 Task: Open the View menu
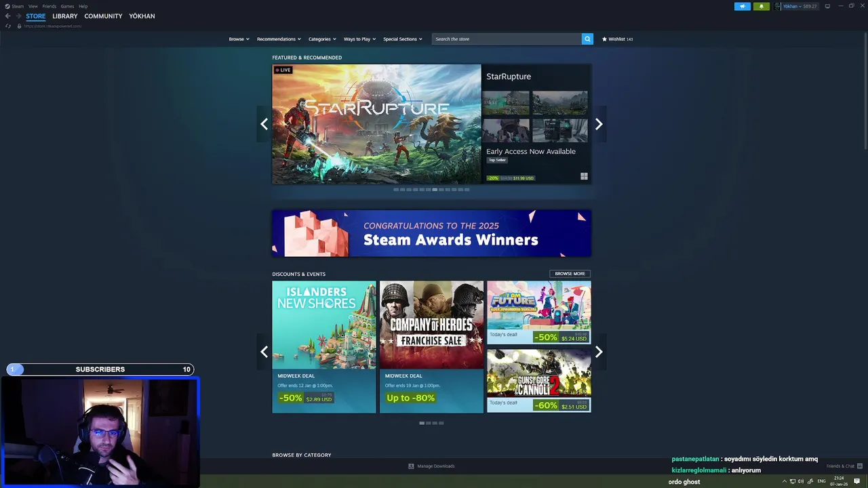click(x=33, y=6)
